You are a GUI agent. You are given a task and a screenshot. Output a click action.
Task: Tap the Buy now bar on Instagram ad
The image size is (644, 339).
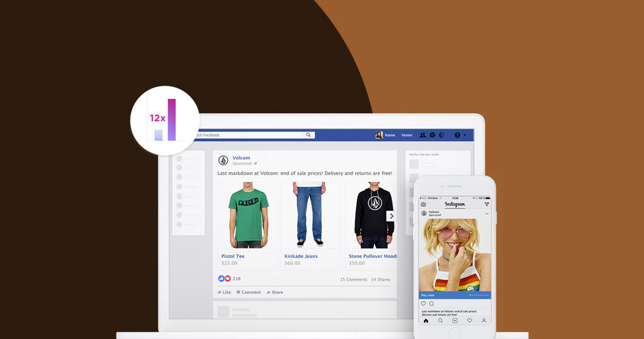tap(455, 295)
